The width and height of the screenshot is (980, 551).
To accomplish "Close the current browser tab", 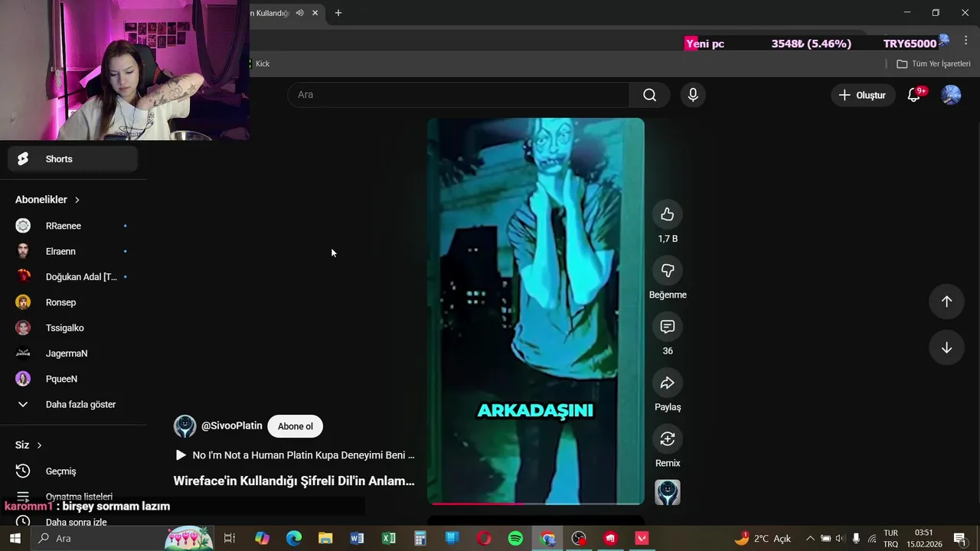I will pos(315,13).
